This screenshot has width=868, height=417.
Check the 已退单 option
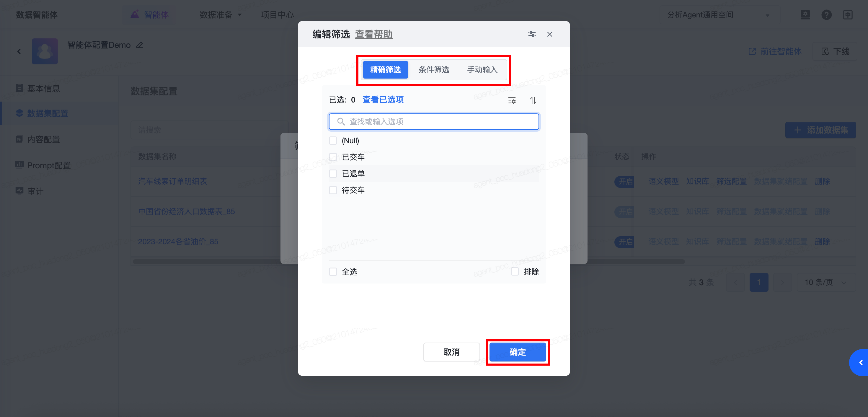(333, 174)
